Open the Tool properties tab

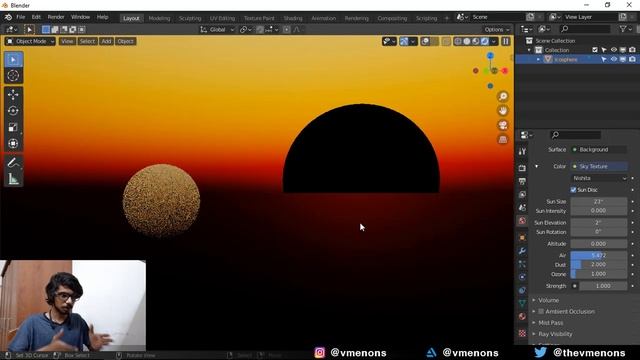tap(522, 151)
